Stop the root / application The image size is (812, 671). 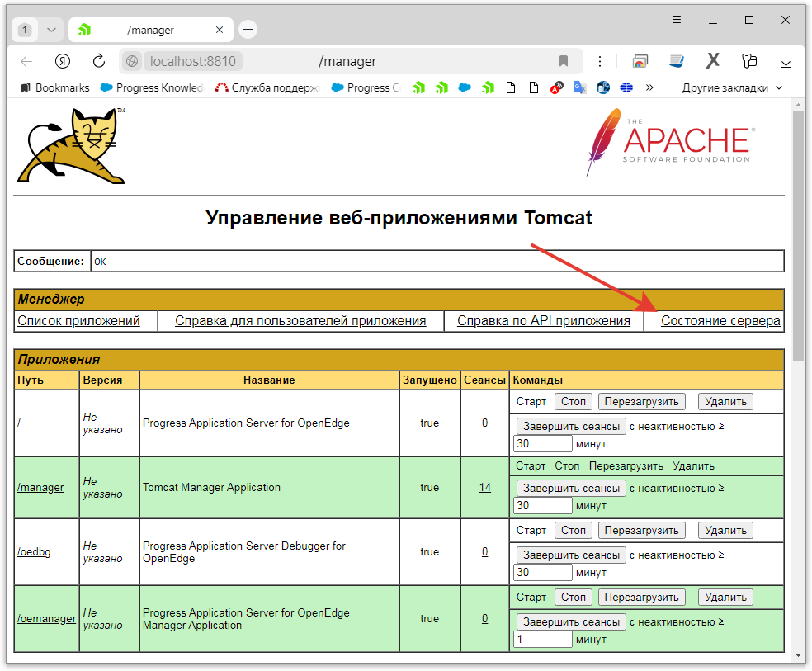click(x=574, y=401)
